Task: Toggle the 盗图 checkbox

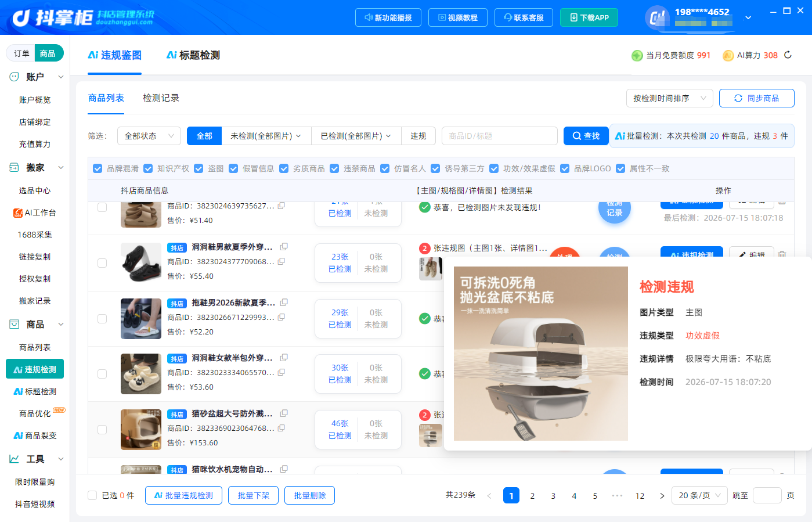Action: click(199, 168)
